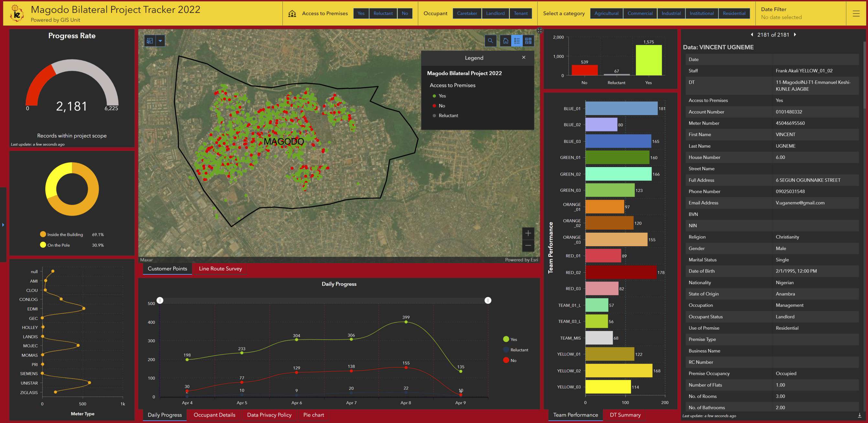Toggle the No series in Daily Progress legend
Image resolution: width=868 pixels, height=423 pixels.
click(x=510, y=360)
